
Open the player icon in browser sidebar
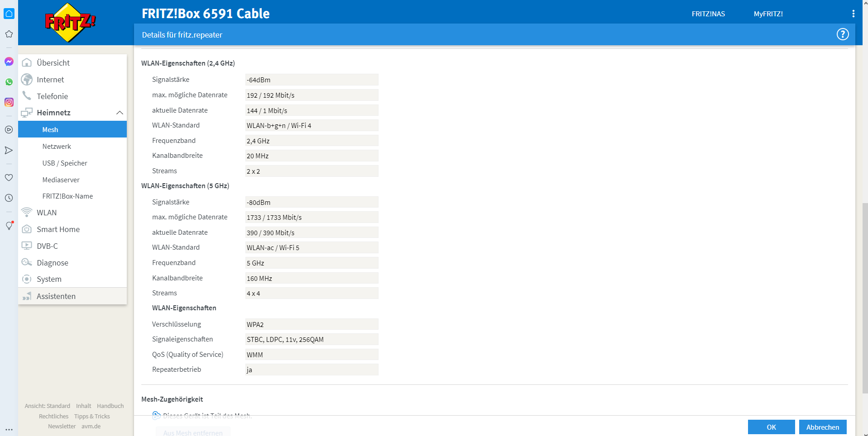[9, 130]
